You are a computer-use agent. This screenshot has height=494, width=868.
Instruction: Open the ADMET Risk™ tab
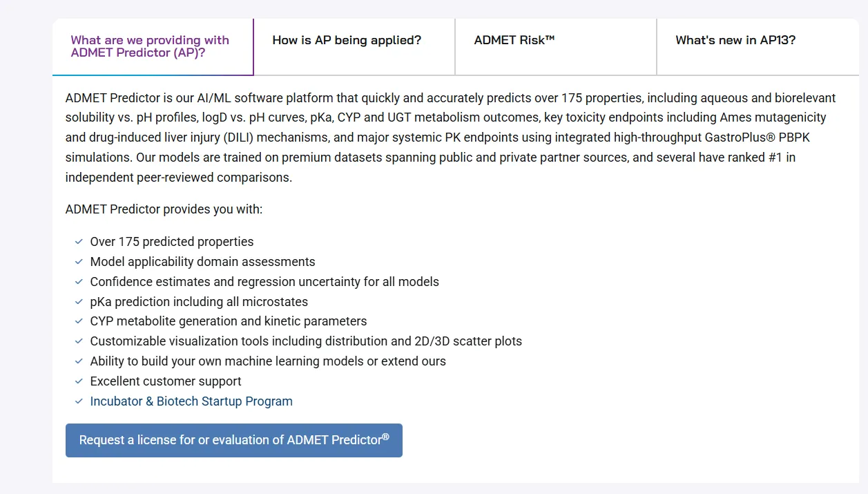point(556,46)
